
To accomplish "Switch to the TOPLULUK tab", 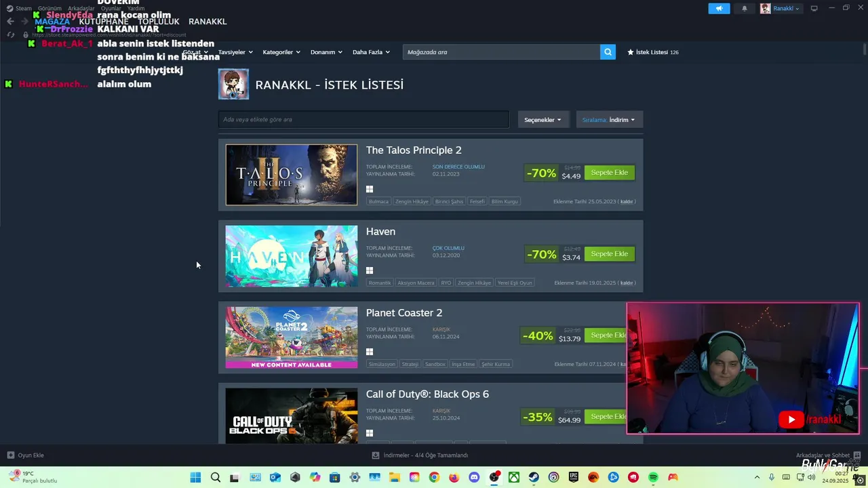I will pos(159,22).
